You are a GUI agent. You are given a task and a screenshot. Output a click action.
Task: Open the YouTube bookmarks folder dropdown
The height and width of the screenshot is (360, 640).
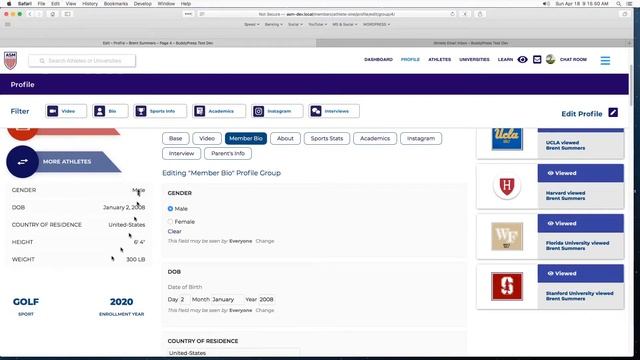pos(318,24)
